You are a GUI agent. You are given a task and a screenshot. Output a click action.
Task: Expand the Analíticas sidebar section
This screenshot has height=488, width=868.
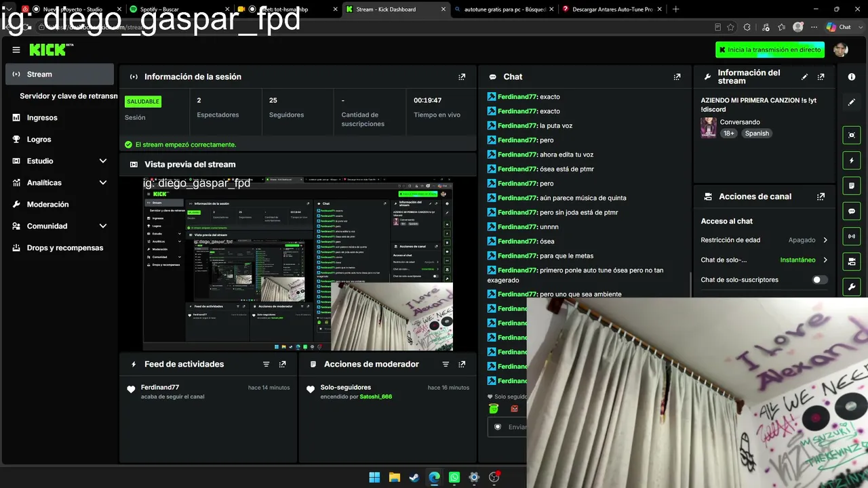[x=60, y=182]
